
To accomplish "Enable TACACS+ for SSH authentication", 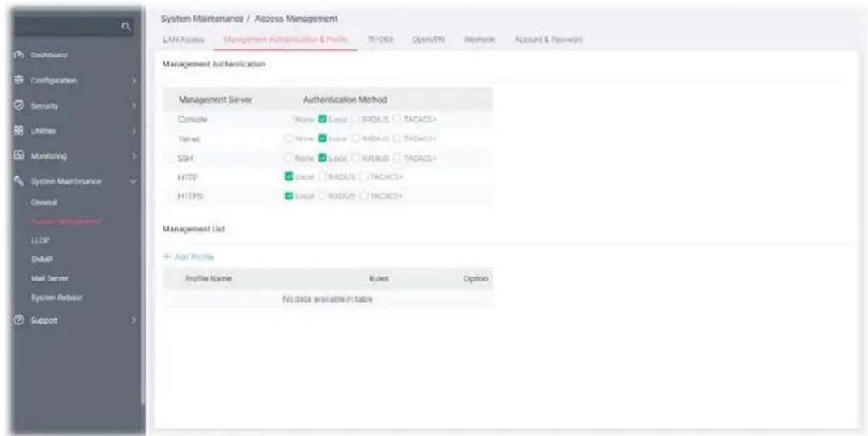I will click(398, 159).
